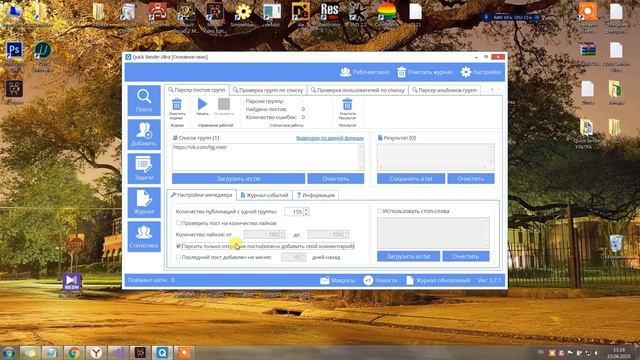Open Новости in the status bar
The image size is (640, 360).
380,280
